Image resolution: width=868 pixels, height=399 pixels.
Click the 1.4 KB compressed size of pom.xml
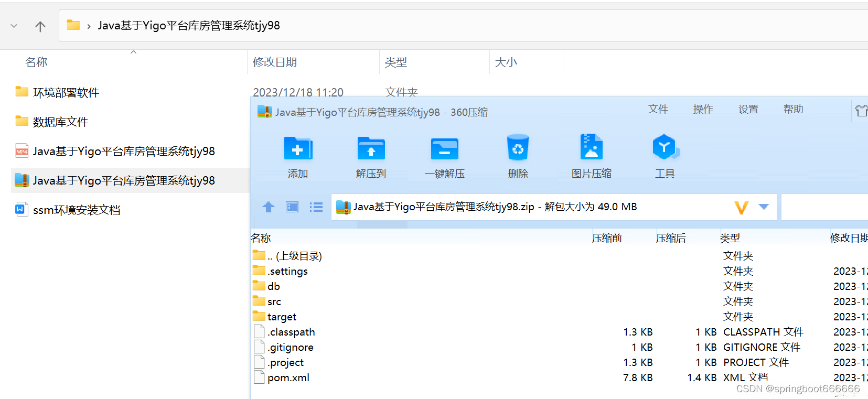tap(702, 378)
